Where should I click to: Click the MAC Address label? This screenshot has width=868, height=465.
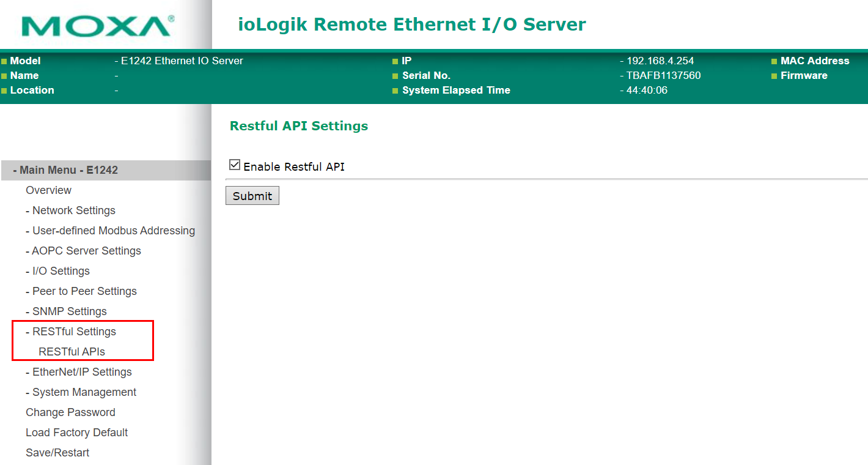815,61
